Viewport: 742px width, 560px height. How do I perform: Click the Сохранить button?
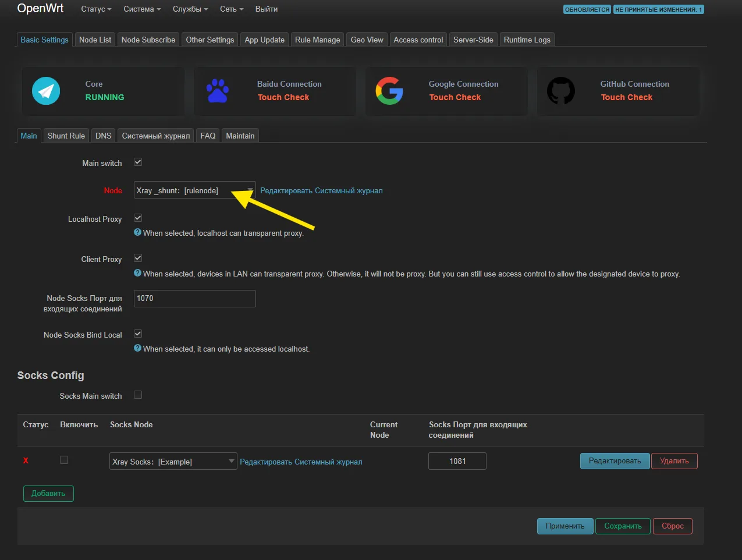coord(623,526)
